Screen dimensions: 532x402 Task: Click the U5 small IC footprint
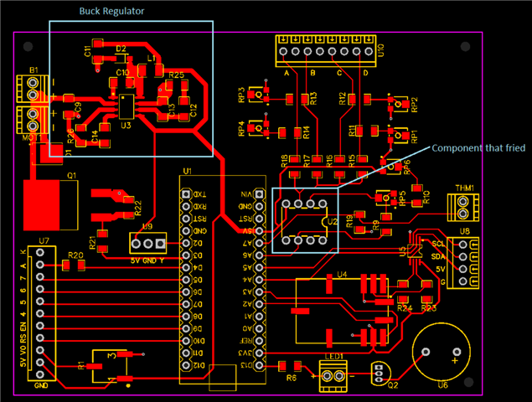pyautogui.click(x=415, y=251)
